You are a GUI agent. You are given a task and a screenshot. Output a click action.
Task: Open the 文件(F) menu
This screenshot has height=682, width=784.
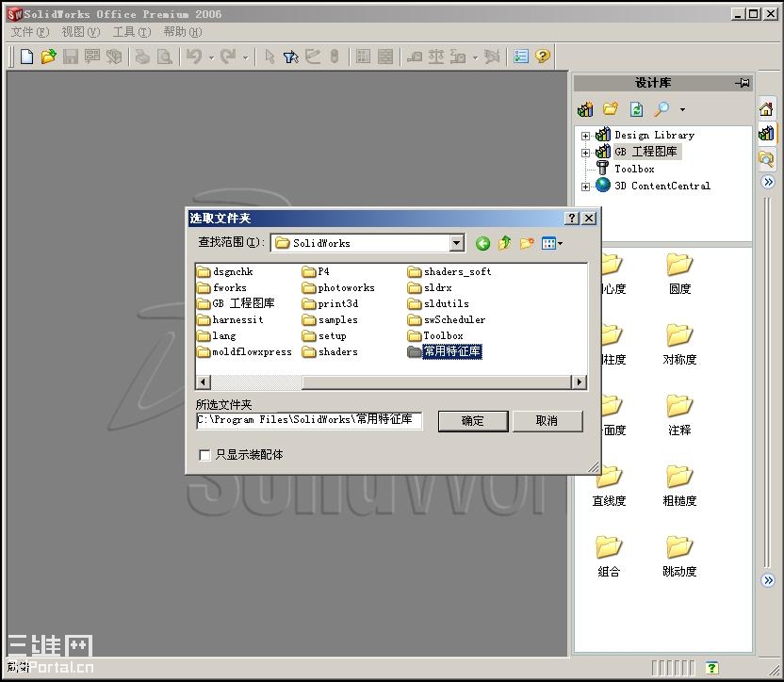click(30, 32)
